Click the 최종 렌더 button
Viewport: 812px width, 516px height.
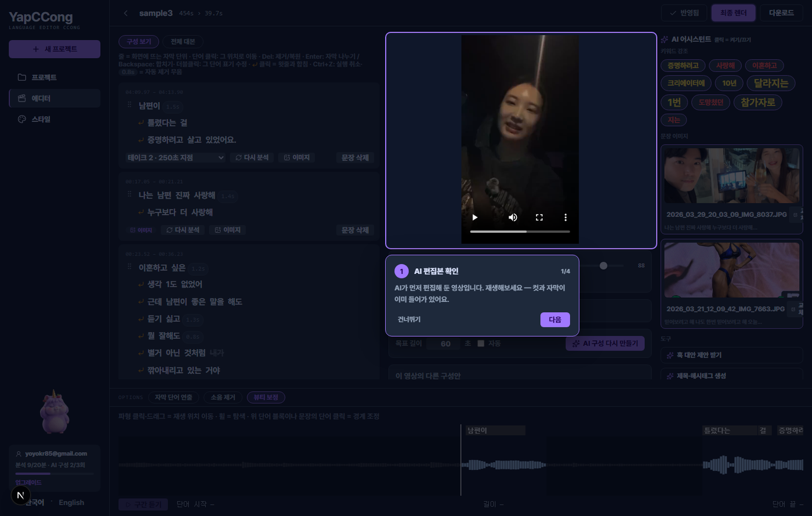[733, 13]
